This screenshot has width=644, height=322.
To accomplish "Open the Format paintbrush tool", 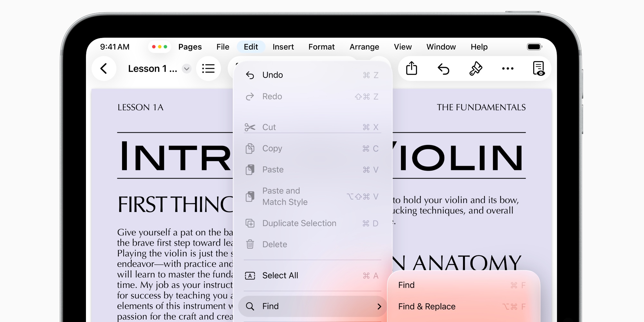I will point(476,69).
